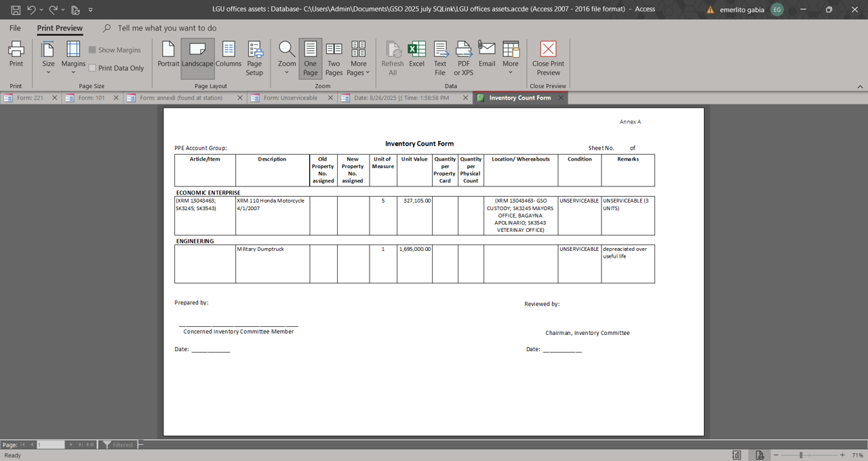Click the zoom slider handle
This screenshot has width=868, height=461.
801,455
